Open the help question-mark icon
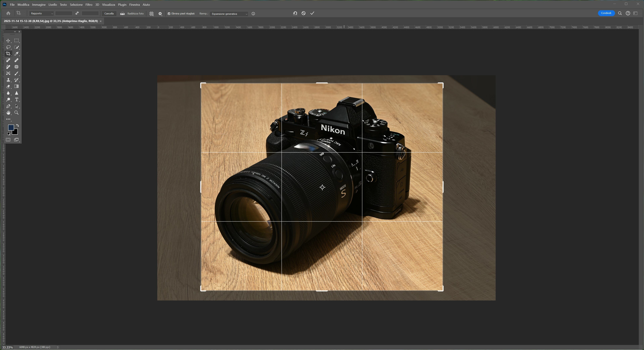Viewport: 644px width, 350px height. (628, 13)
